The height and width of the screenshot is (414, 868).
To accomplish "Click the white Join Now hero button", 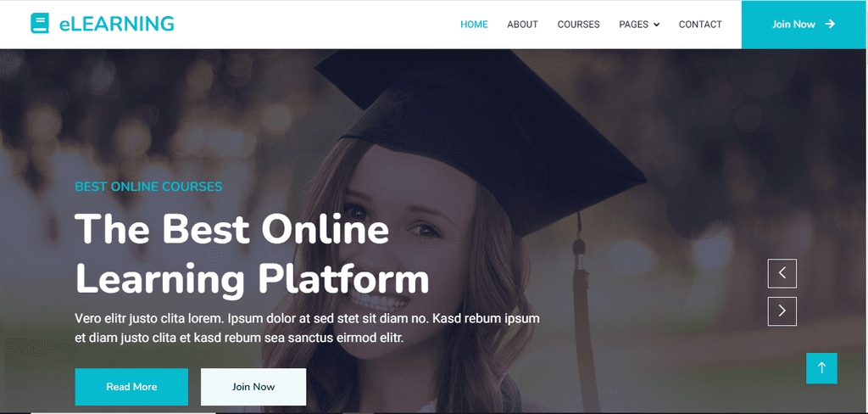I will tap(253, 387).
